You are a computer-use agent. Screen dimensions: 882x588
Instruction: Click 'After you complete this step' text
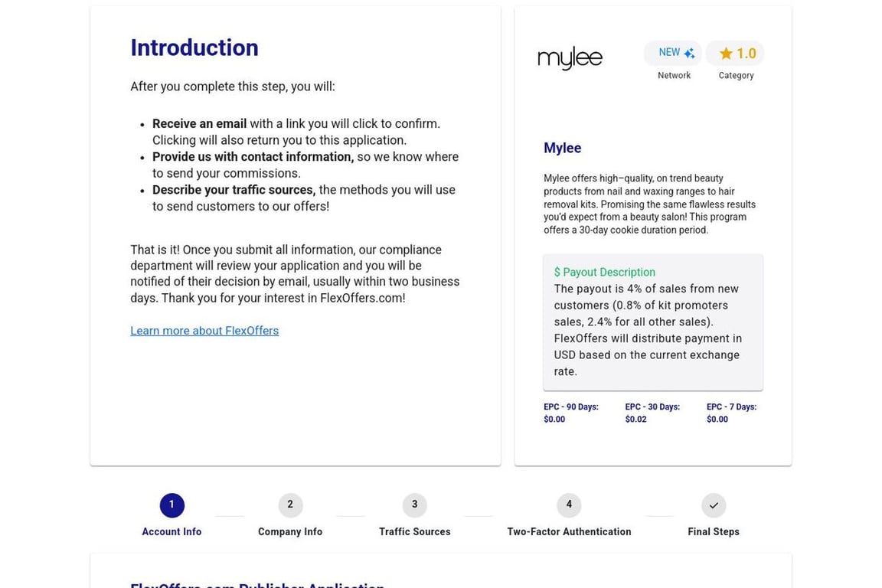[x=232, y=87]
